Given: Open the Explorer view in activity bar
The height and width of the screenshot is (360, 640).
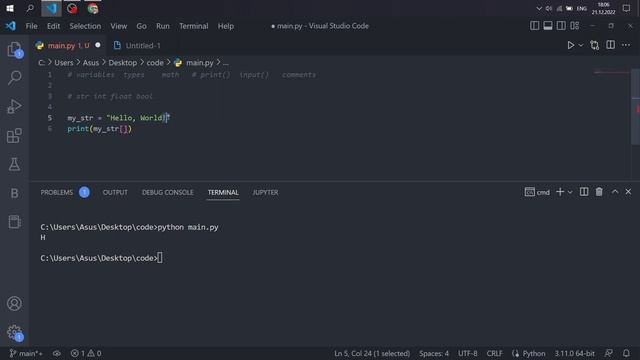Looking at the screenshot, I should coord(14,49).
